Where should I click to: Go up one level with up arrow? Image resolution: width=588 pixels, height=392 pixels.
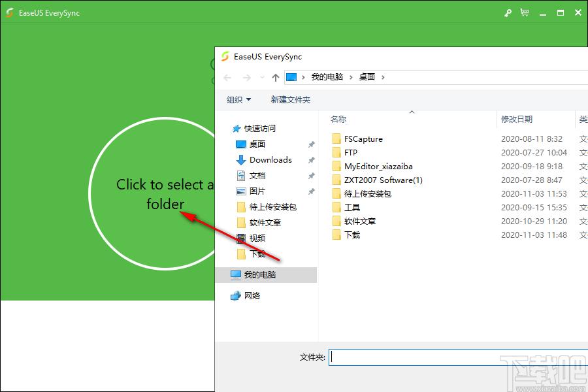point(276,78)
